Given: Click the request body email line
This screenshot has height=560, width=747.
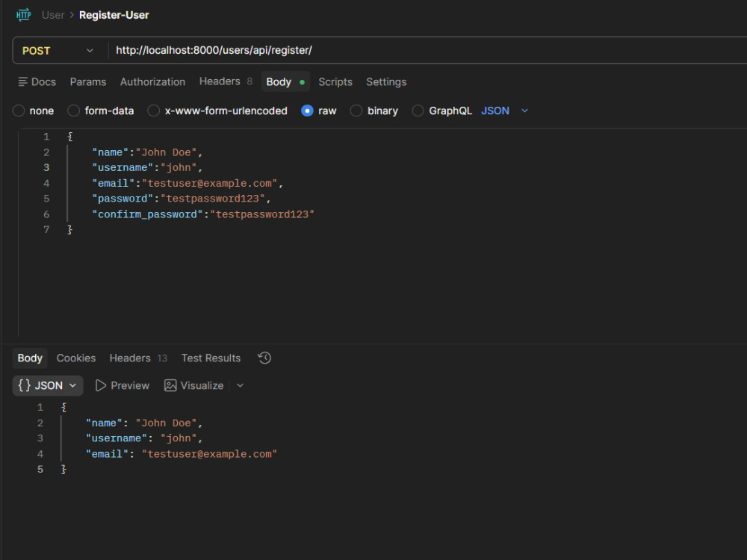Looking at the screenshot, I should click(187, 184).
